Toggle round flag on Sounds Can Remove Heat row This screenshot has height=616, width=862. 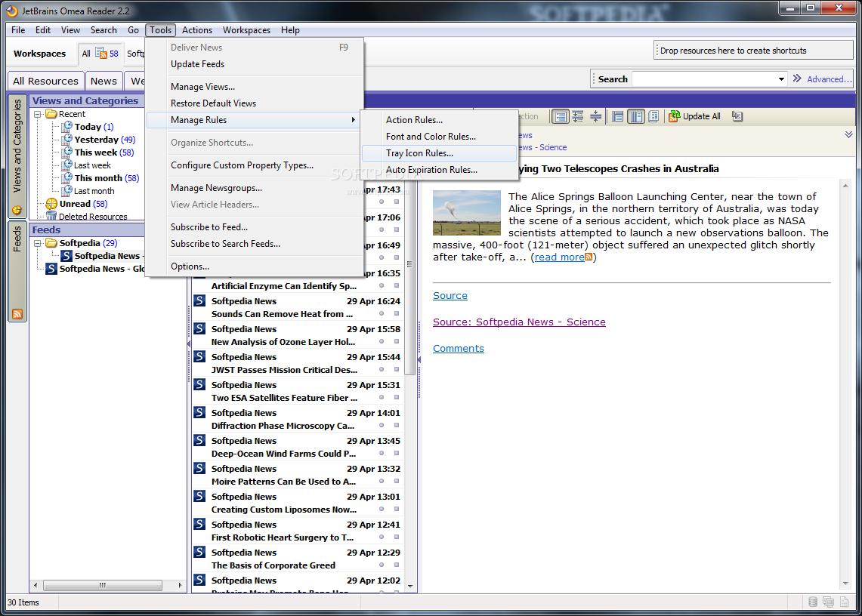381,313
